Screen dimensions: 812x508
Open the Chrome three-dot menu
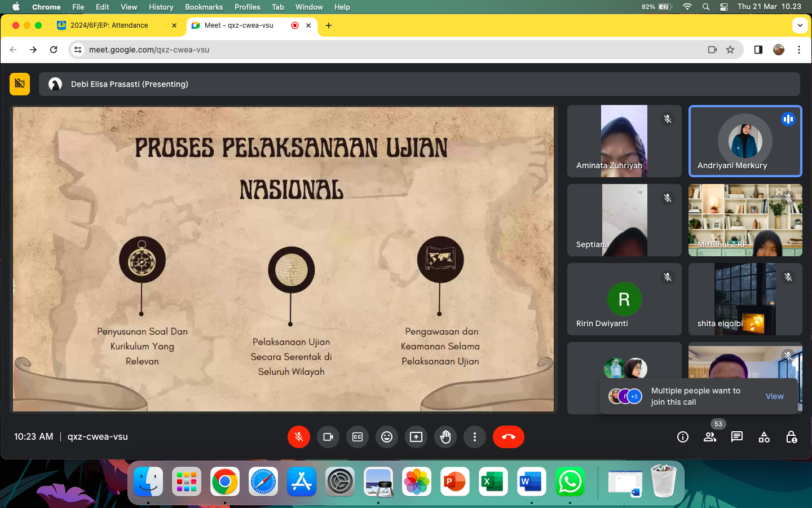pyautogui.click(x=799, y=50)
